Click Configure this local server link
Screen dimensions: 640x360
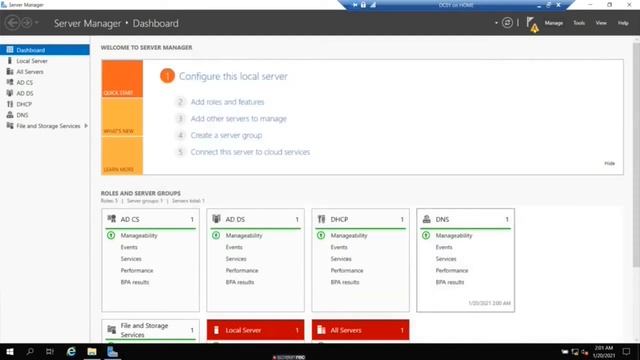point(233,76)
